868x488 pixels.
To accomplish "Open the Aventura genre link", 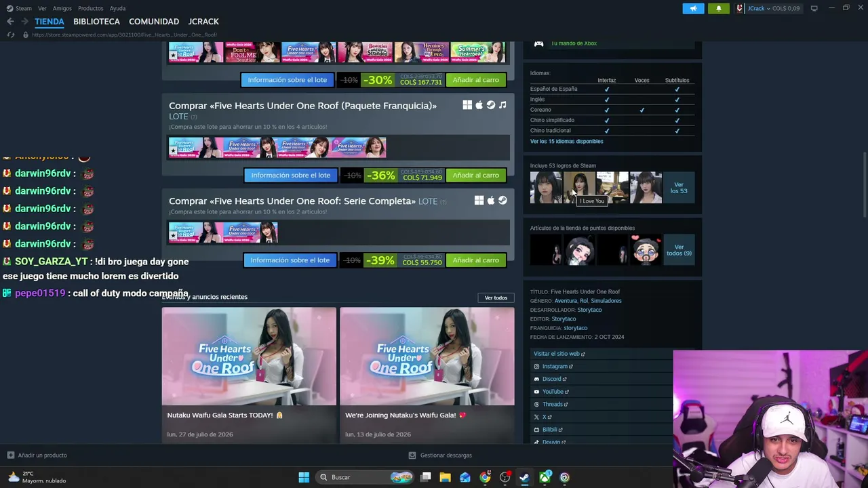I will 566,301.
